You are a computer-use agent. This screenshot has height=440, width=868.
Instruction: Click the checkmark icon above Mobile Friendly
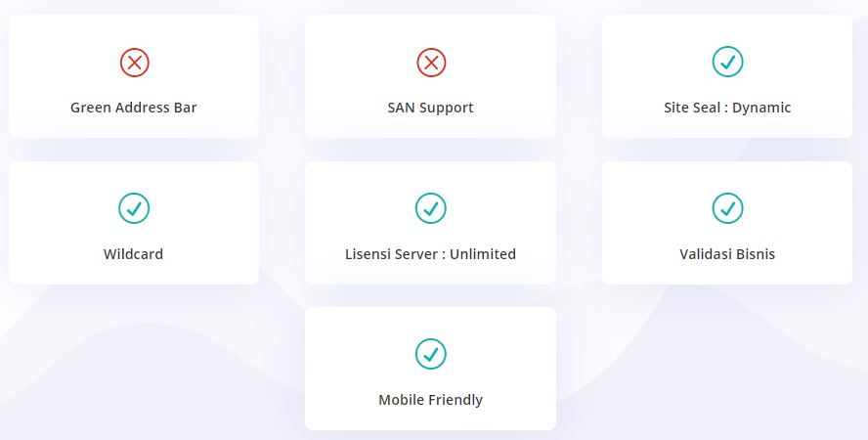431,353
